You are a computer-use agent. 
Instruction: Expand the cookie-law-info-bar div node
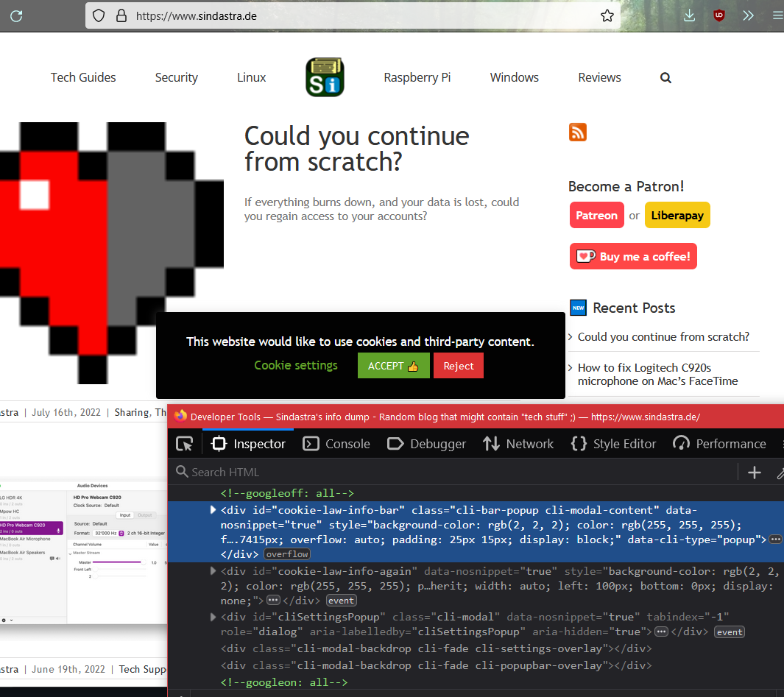213,509
